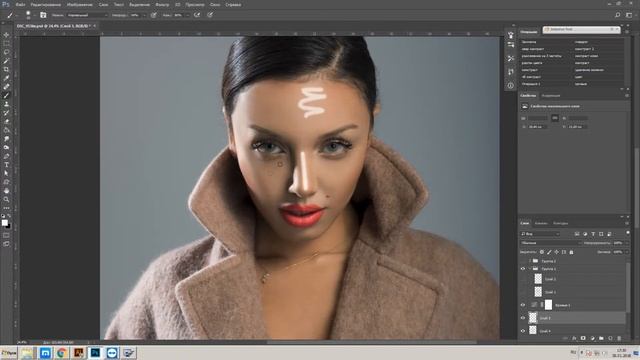Screen dimensions: 640x360
Task: Open the layer filter kind dropdown
Action: coord(540,234)
